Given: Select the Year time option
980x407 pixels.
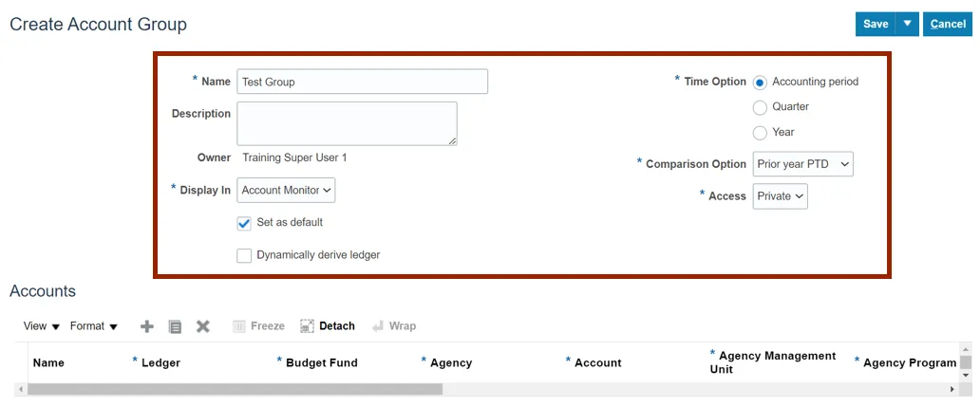Looking at the screenshot, I should (760, 133).
